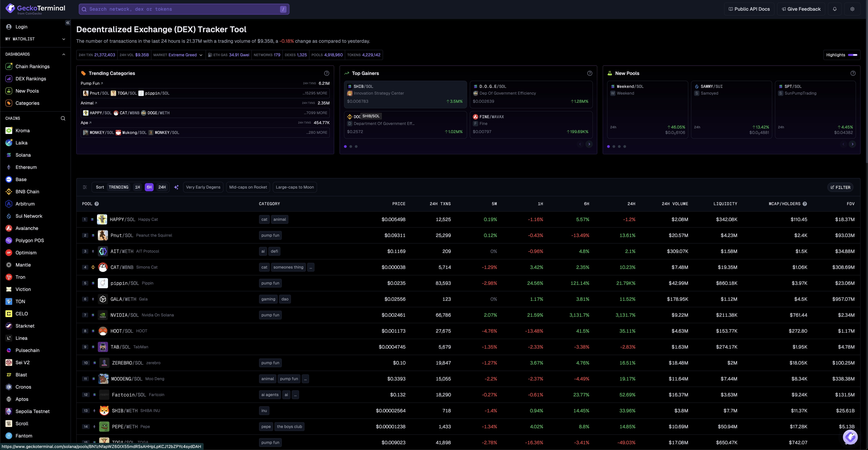Open the Solana chain from sidebar
This screenshot has height=450, width=868.
pyautogui.click(x=23, y=155)
